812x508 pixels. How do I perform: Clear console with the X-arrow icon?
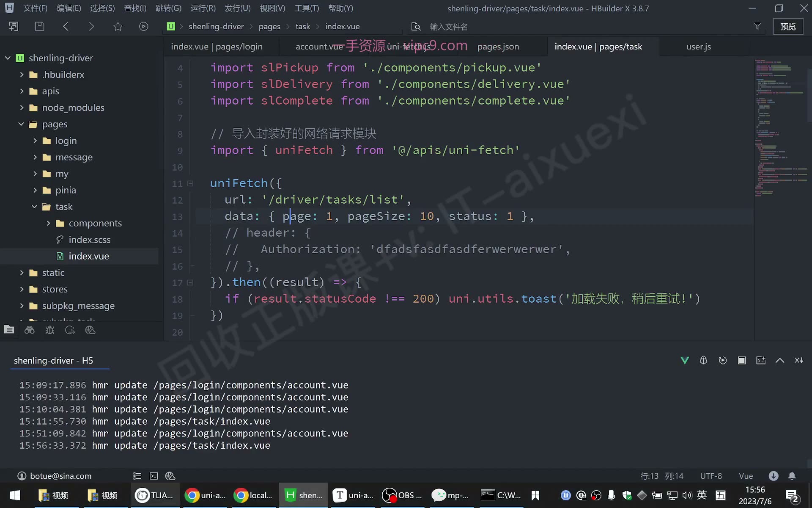tap(799, 360)
